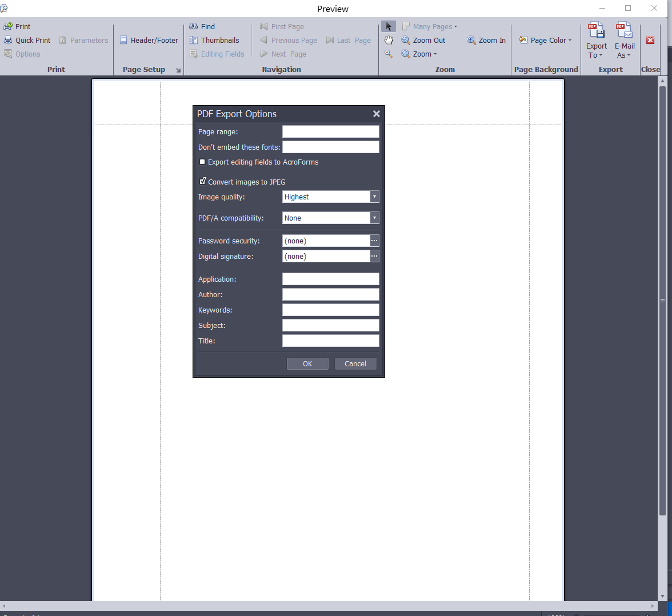Open the PDF/A compatibility dropdown
Viewport: 672px width, 616px height.
374,218
